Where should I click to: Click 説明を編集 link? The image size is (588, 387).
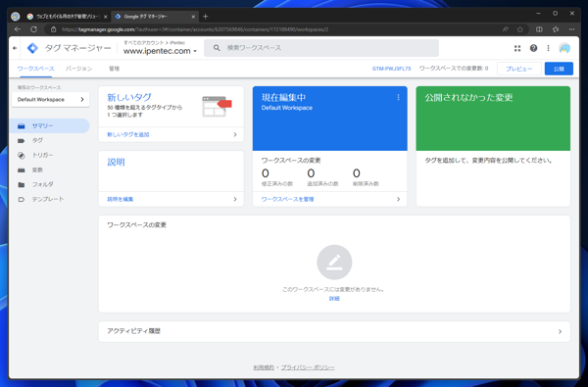pyautogui.click(x=121, y=199)
